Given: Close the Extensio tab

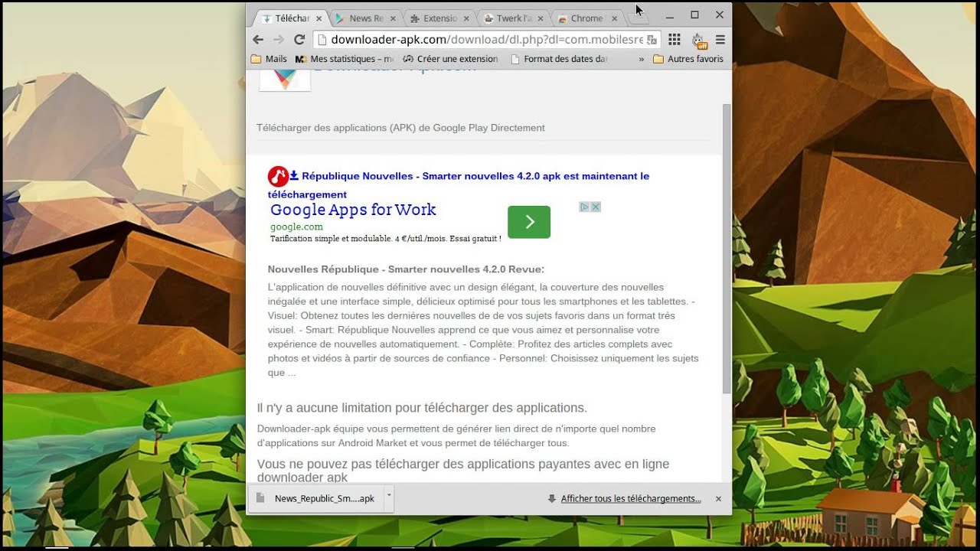Looking at the screenshot, I should (x=467, y=18).
